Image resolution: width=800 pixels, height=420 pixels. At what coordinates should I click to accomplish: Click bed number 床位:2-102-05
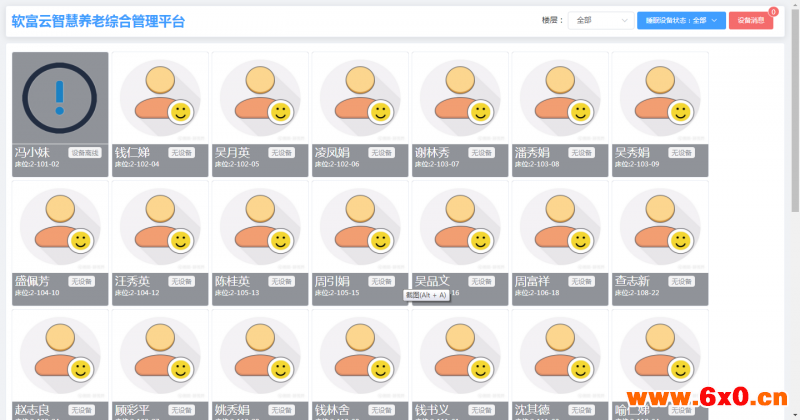point(237,164)
